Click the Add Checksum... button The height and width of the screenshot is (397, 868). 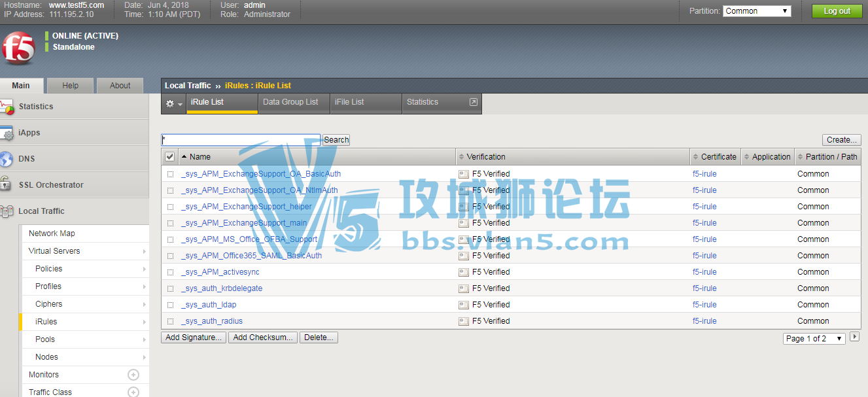tap(263, 337)
